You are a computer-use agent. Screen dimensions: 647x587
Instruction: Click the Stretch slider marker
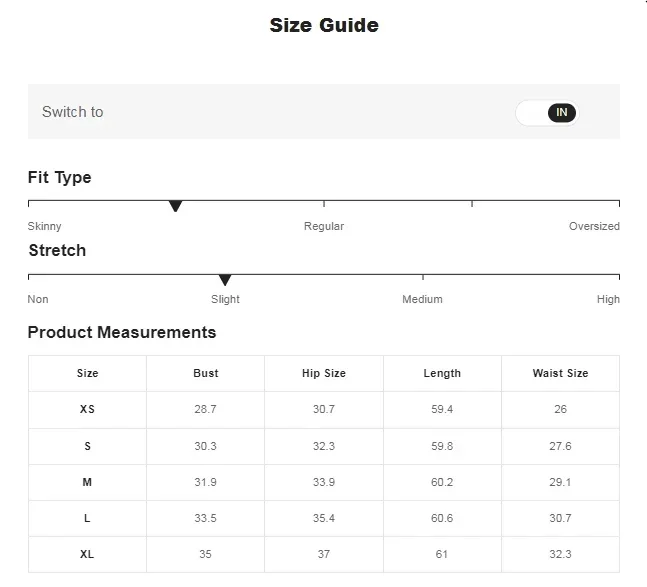(225, 280)
